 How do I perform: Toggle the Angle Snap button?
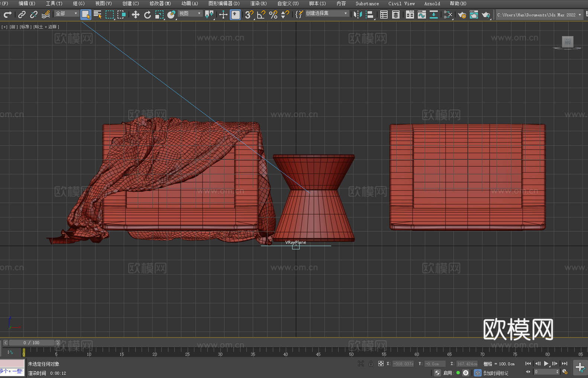[261, 14]
